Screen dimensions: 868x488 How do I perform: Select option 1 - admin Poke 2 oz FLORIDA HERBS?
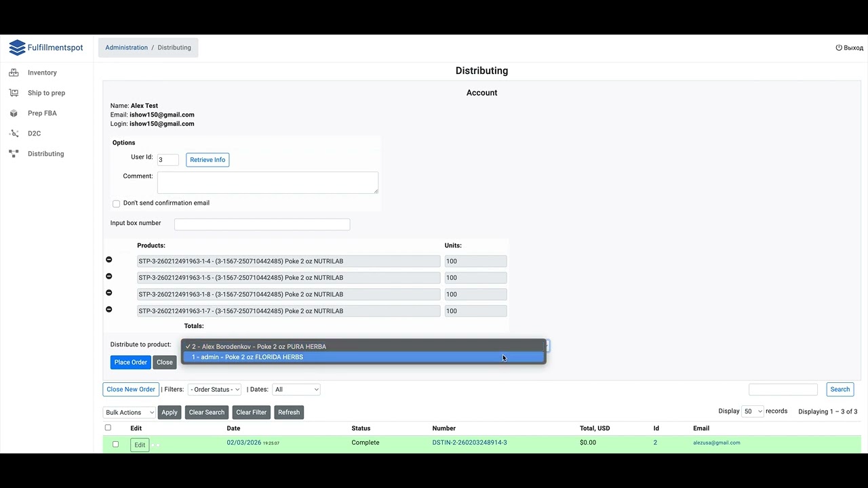(363, 357)
